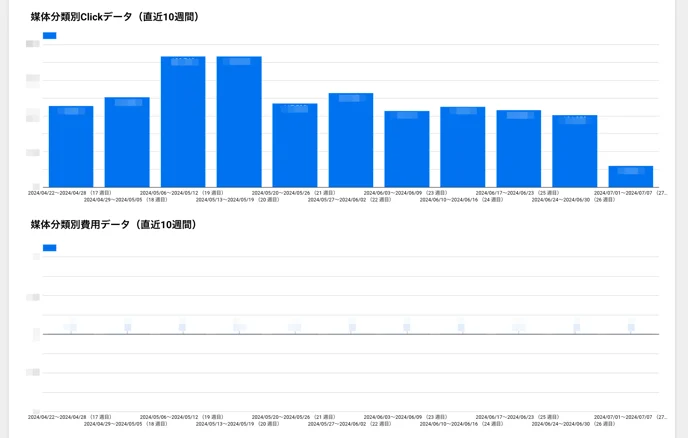Select the week 22 bar in Click chart
688x438 pixels.
tap(351, 141)
